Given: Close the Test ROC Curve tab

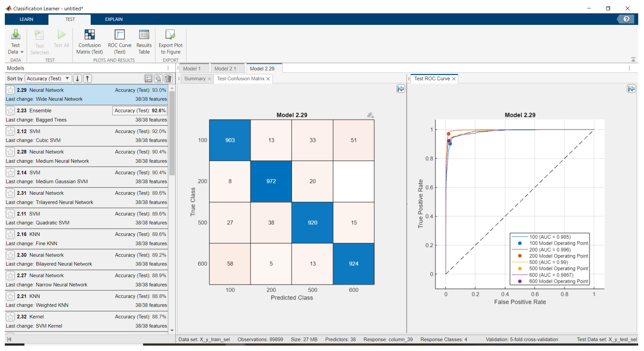Looking at the screenshot, I should coord(454,79).
